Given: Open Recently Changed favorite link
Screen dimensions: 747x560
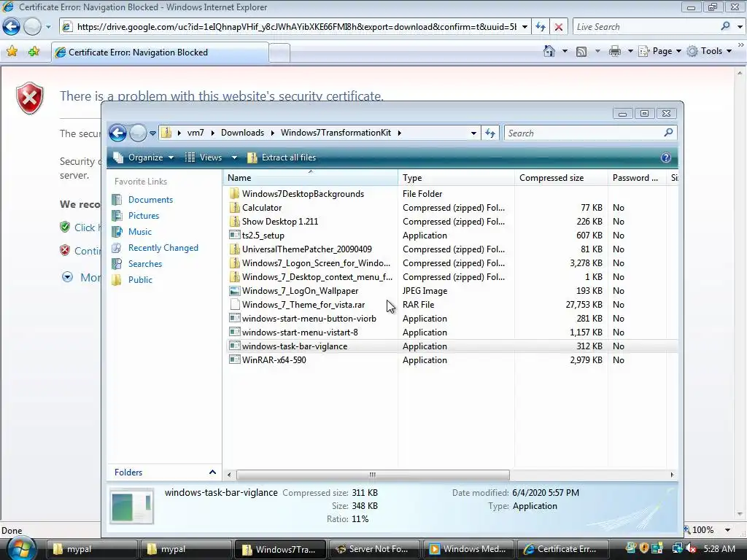Looking at the screenshot, I should (x=163, y=248).
